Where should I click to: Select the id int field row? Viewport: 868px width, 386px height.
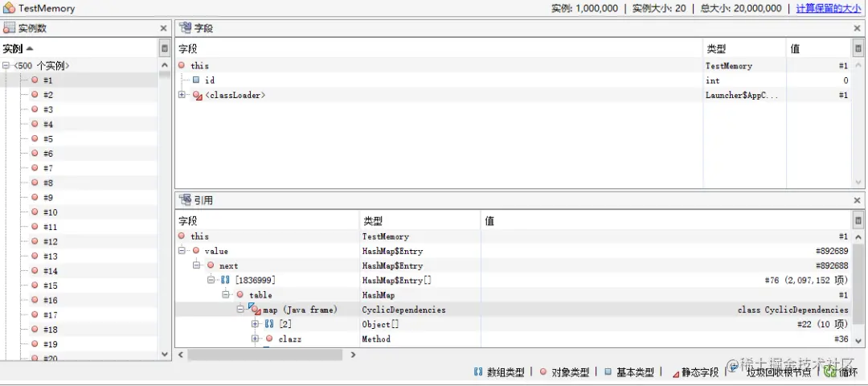pyautogui.click(x=513, y=80)
